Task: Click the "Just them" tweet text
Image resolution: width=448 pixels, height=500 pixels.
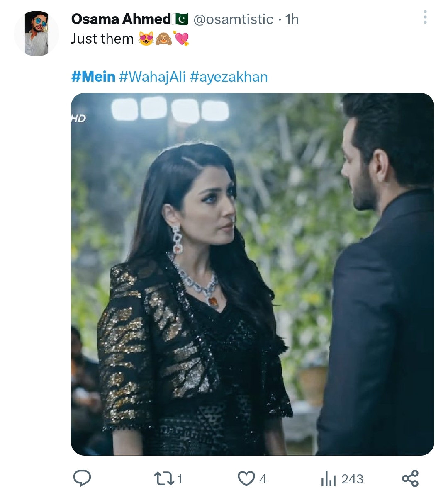Action: (x=102, y=39)
